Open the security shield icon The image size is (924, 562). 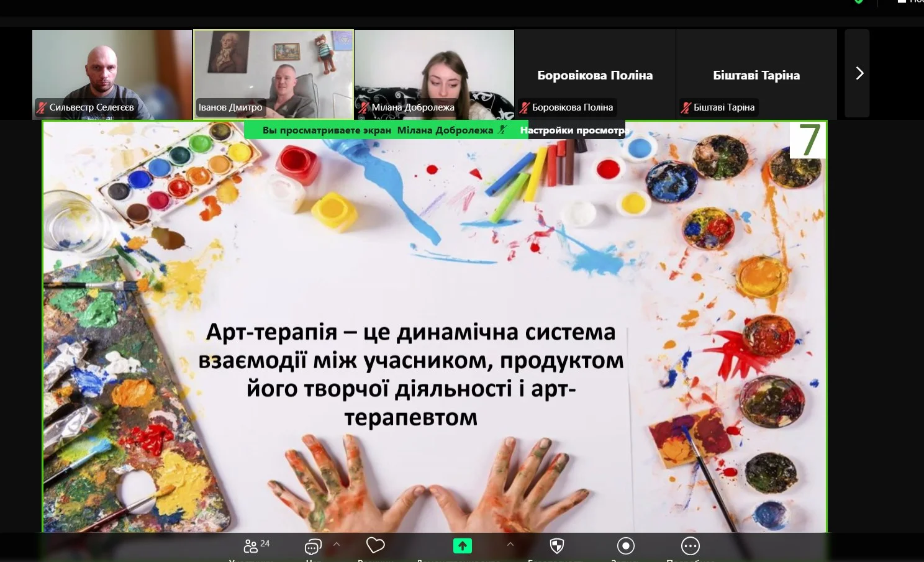[557, 546]
